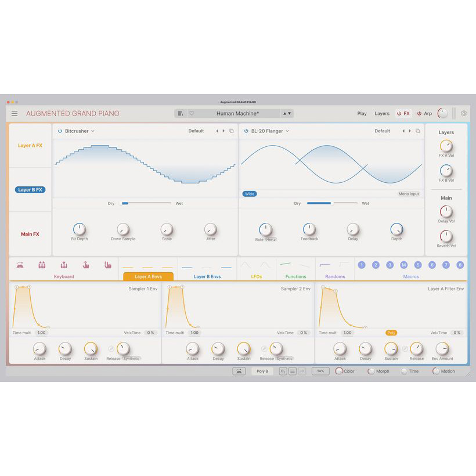
Task: Select Macro 3 circle
Action: click(x=390, y=265)
